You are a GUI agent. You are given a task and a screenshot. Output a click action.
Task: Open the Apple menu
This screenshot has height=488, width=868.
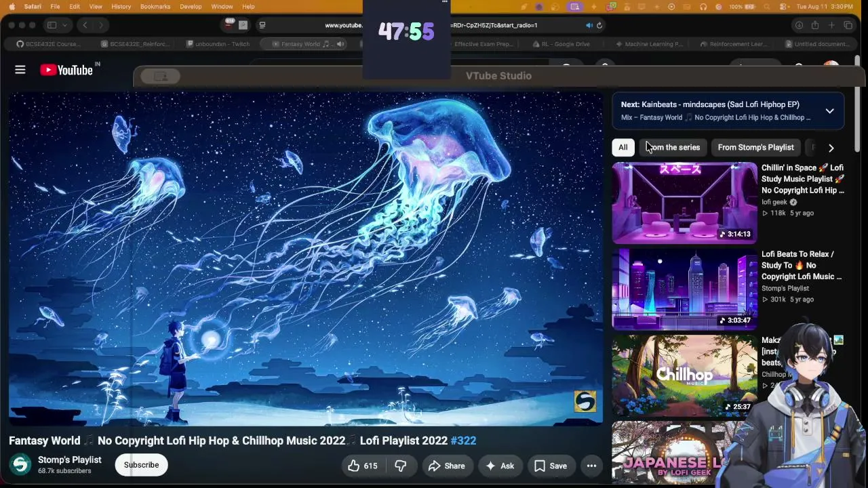11,7
